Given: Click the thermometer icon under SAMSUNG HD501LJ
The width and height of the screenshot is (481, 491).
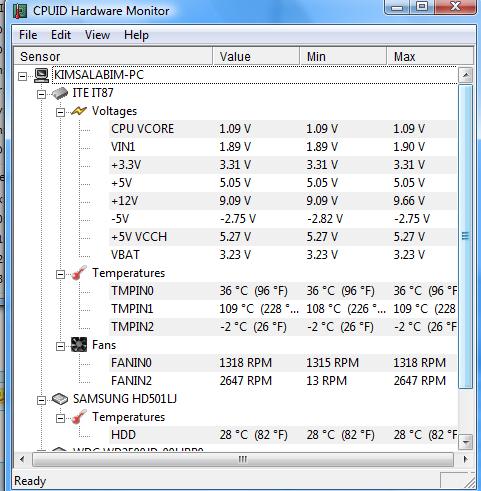Looking at the screenshot, I should (x=79, y=417).
